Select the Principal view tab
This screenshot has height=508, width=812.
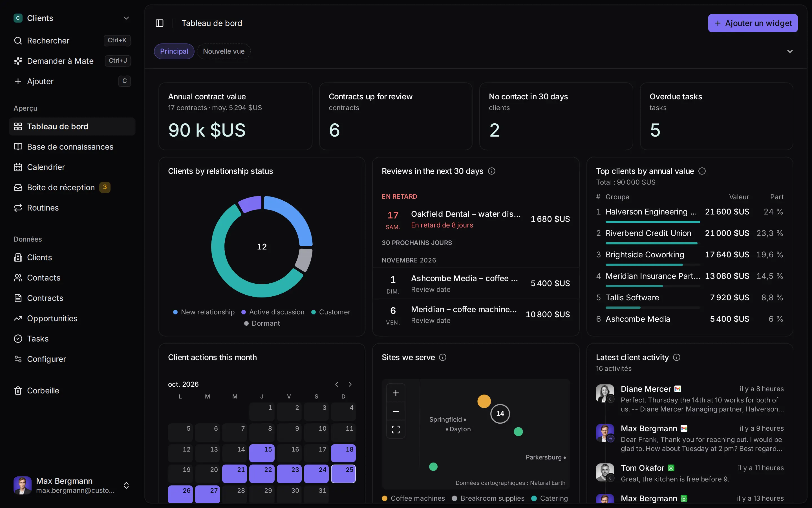pyautogui.click(x=174, y=51)
